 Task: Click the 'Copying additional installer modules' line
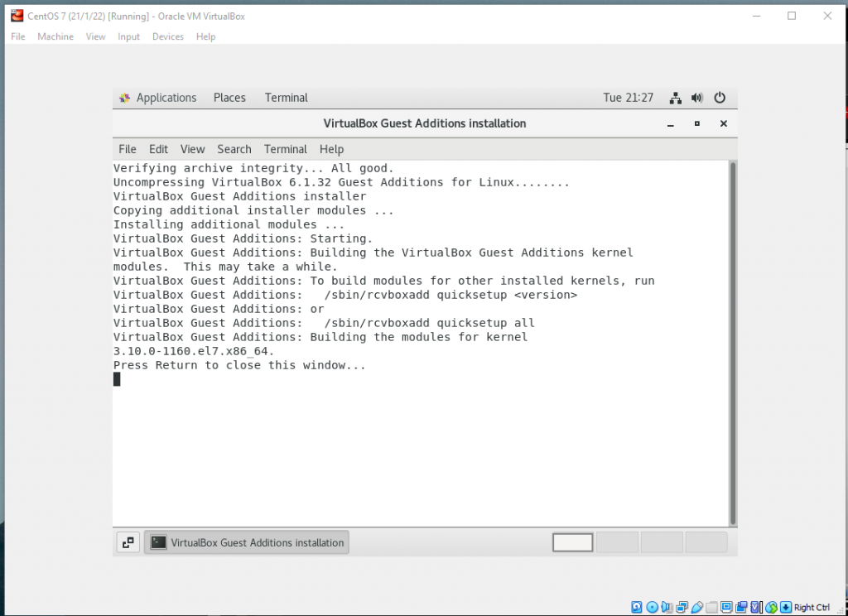[x=253, y=210]
